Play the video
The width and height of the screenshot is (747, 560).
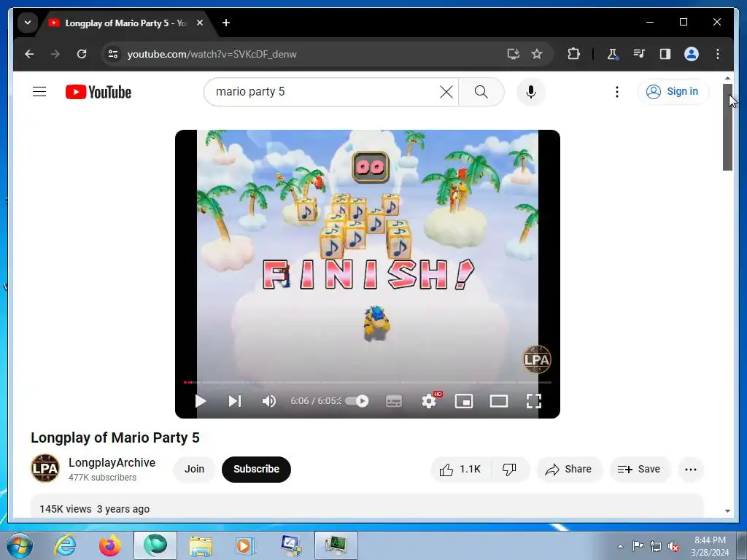click(201, 401)
